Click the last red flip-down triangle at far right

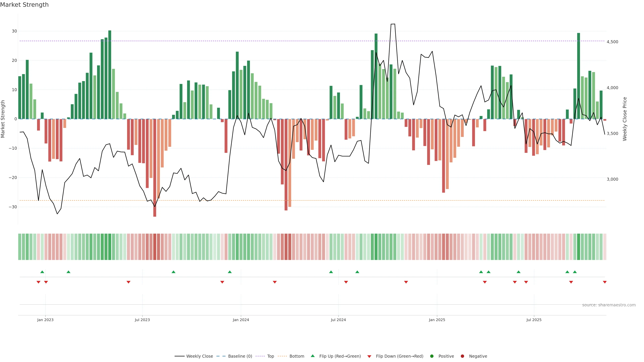[x=604, y=282]
